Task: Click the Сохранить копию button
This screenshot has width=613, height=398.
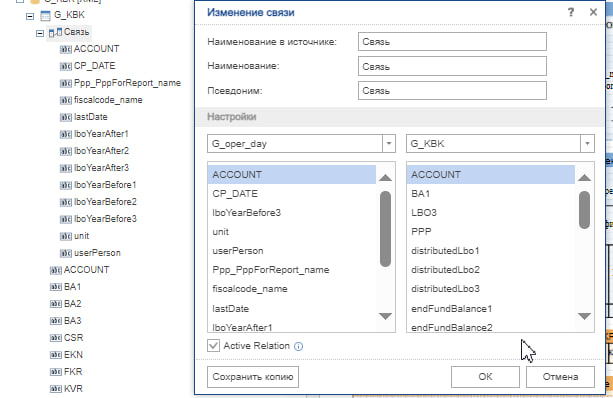Action: [x=253, y=377]
